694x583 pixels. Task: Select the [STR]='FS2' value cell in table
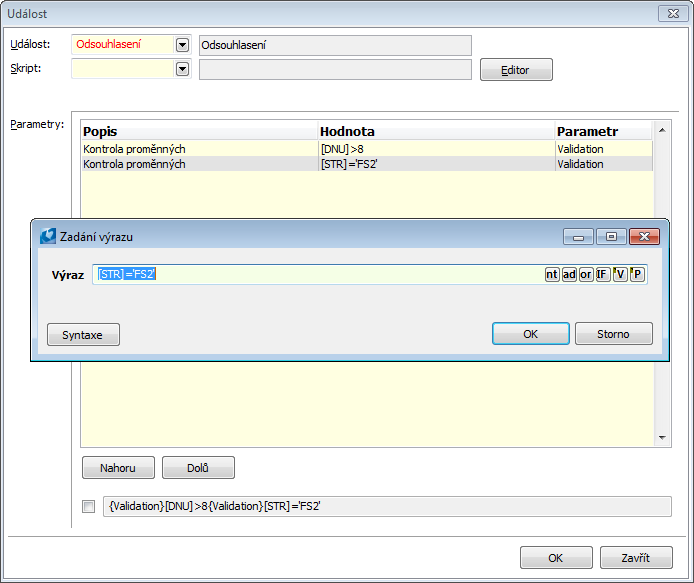pyautogui.click(x=436, y=164)
